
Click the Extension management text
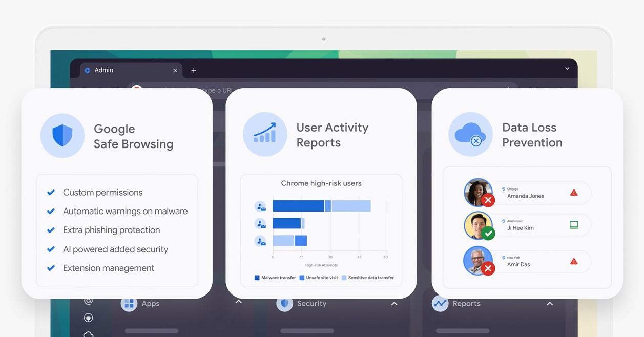tap(109, 268)
